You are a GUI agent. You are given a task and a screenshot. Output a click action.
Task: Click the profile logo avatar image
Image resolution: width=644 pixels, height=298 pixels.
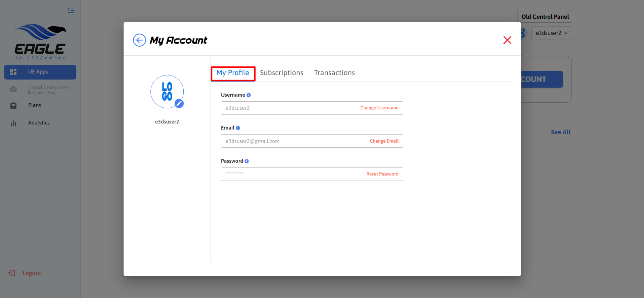167,91
